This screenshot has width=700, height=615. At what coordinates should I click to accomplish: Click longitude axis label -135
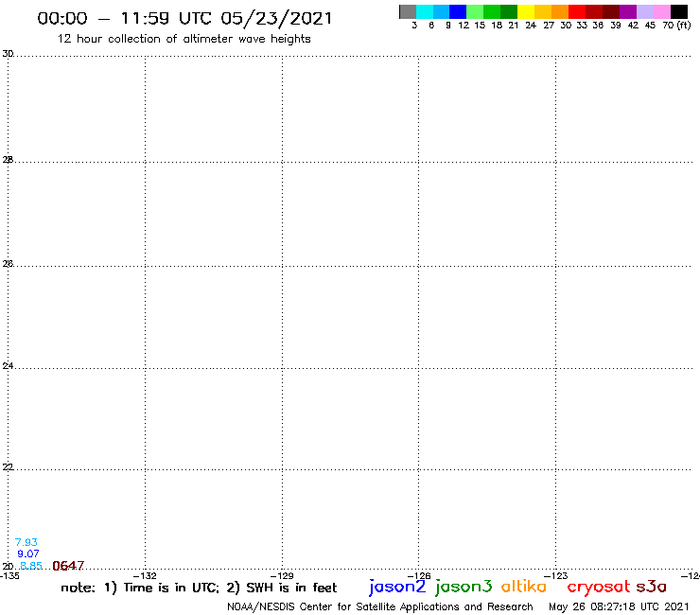tap(9, 575)
